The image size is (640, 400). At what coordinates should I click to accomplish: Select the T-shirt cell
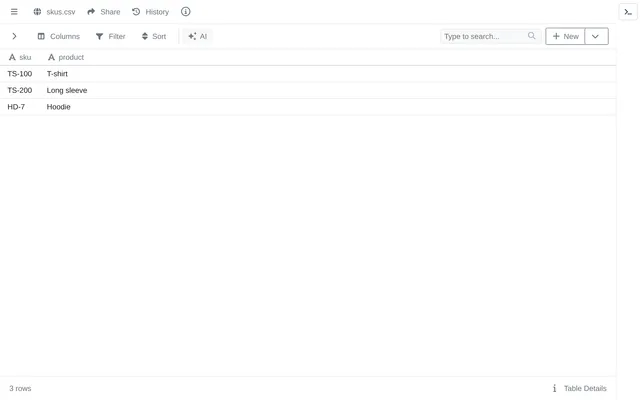[x=57, y=74]
